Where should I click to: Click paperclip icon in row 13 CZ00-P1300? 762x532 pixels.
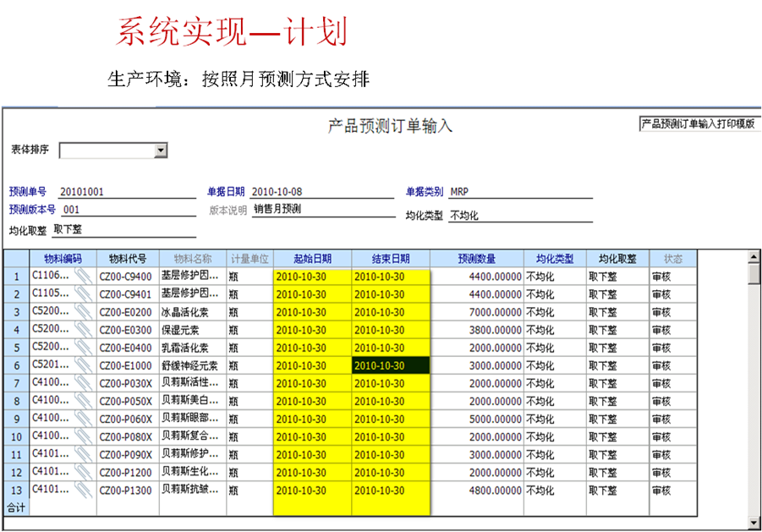point(82,490)
